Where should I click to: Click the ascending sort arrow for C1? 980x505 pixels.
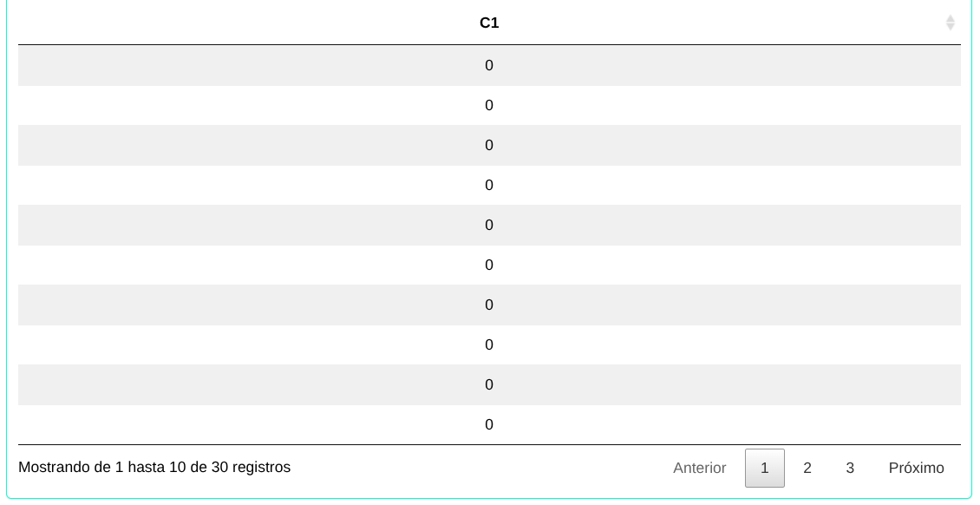(x=951, y=18)
